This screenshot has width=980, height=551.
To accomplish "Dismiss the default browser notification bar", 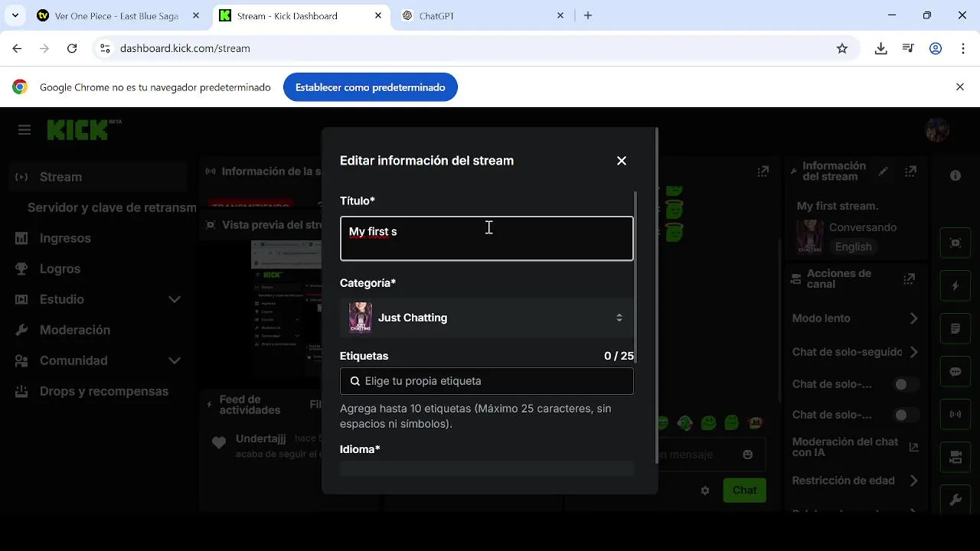I will pyautogui.click(x=960, y=87).
